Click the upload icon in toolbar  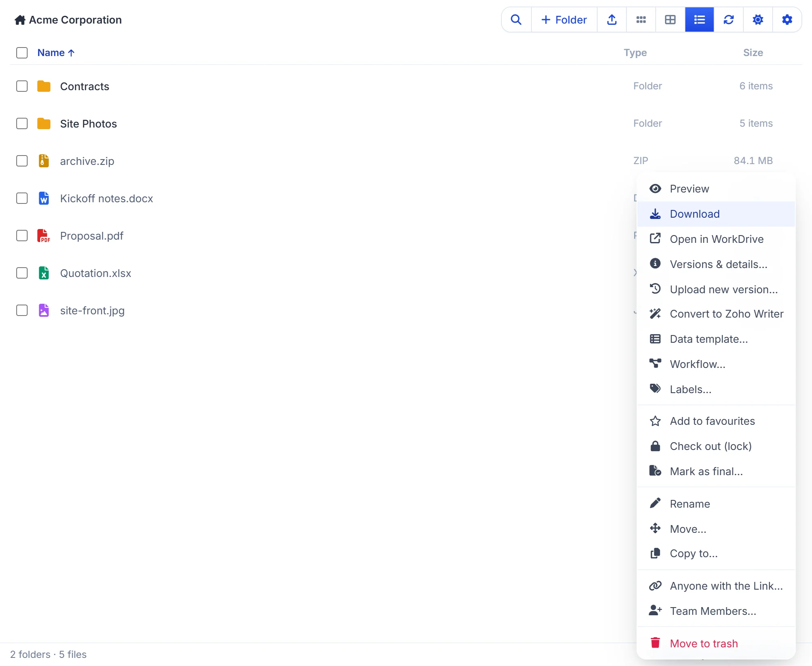(612, 19)
